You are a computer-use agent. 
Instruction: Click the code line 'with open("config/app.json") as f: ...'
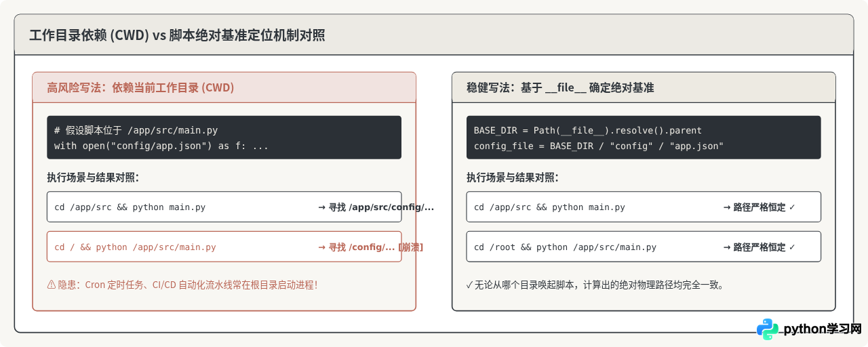(161, 146)
